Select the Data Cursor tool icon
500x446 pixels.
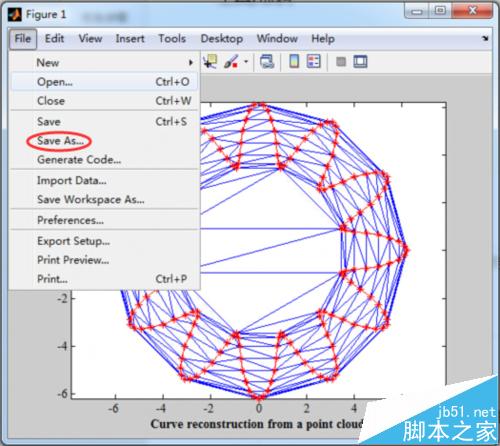click(x=210, y=62)
